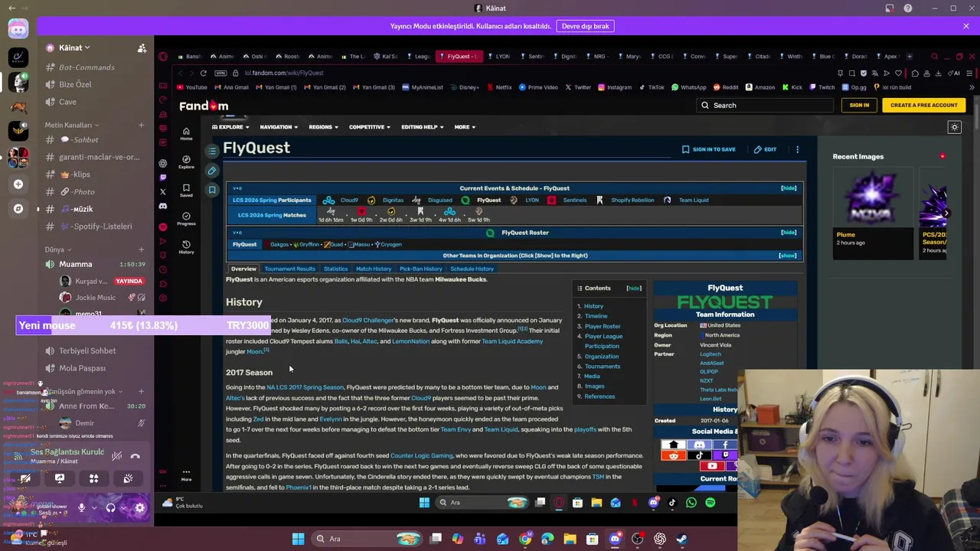Click CREATE A FREE ACCOUNT on Fandom
This screenshot has width=980, height=551.
923,105
